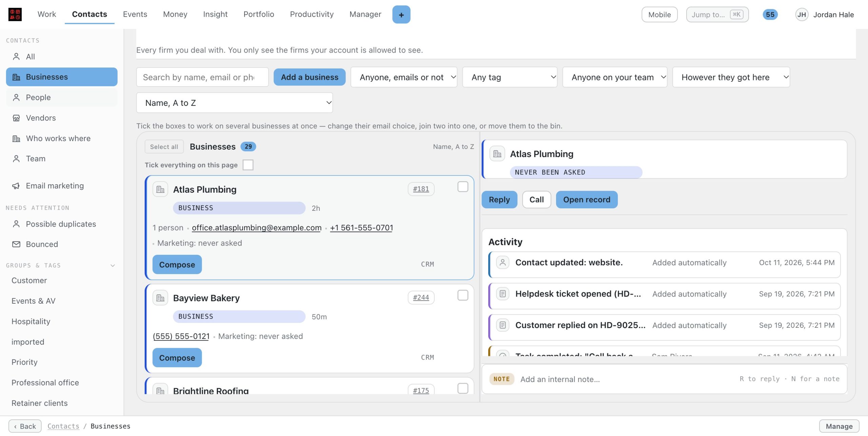Screen dimensions: 868x436
Task: Open the All contacts person icon
Action: [16, 57]
